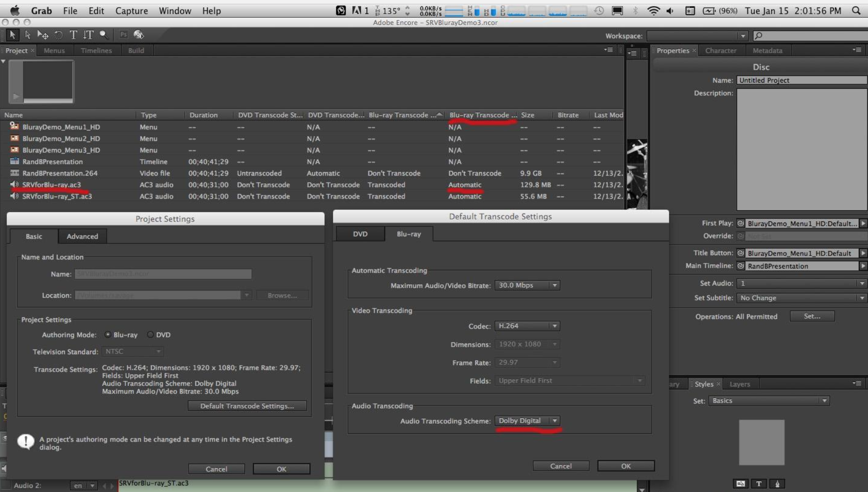Select the Direct Select tool

(28, 35)
